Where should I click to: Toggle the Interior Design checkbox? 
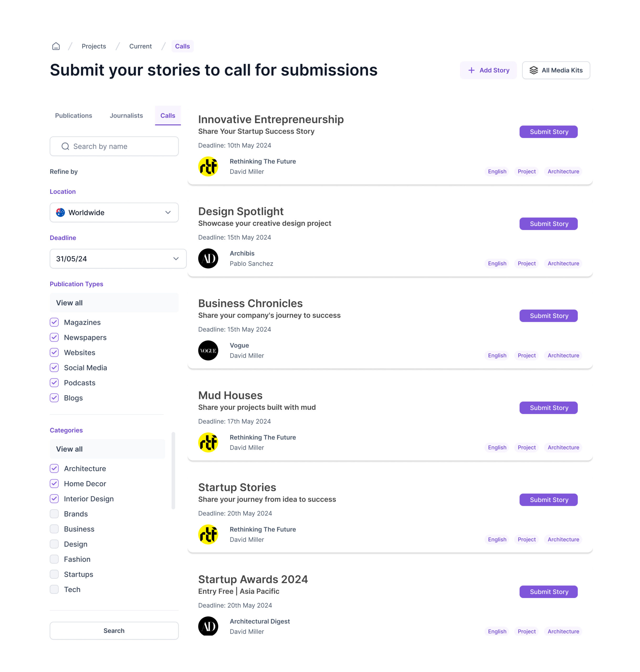coord(54,499)
